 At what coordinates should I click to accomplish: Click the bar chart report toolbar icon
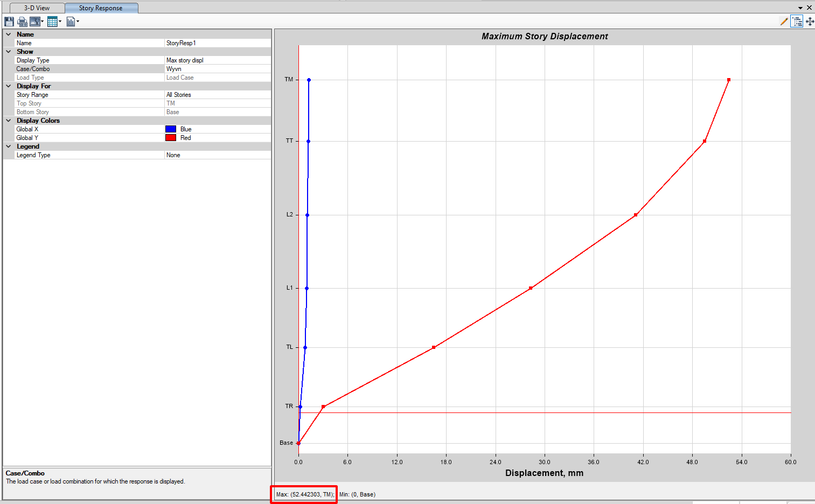(71, 22)
